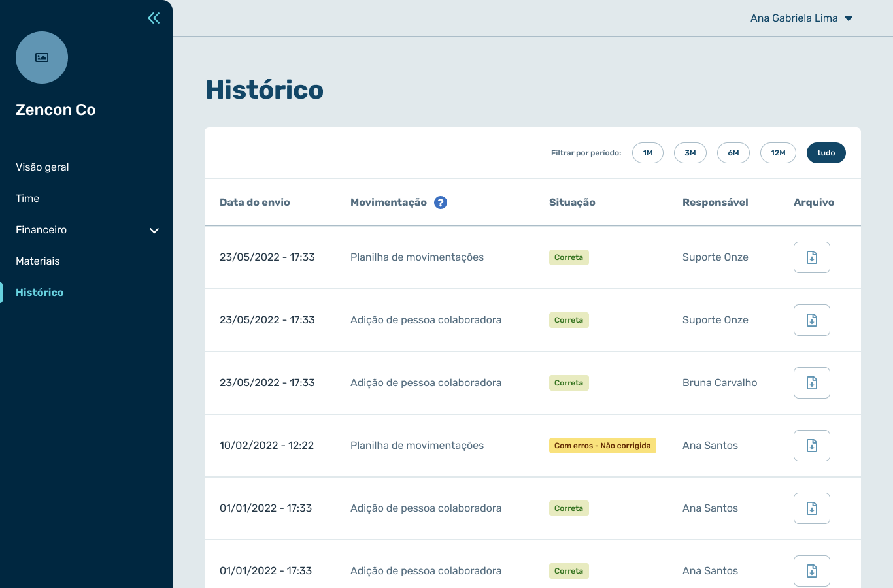This screenshot has width=893, height=588.
Task: Download the file with 'Com erros' status
Action: point(811,446)
